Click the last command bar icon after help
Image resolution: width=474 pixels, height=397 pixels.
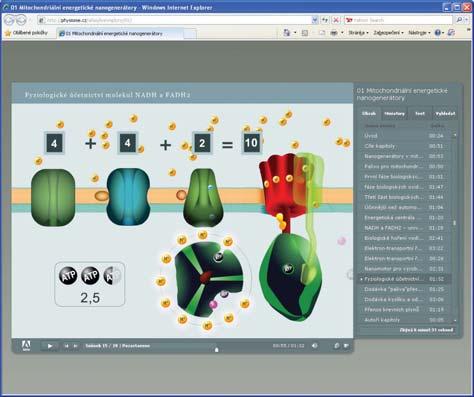point(452,33)
